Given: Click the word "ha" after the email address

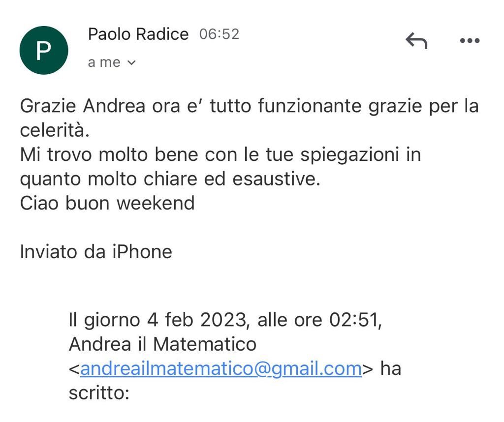Looking at the screenshot, I should point(391,368).
